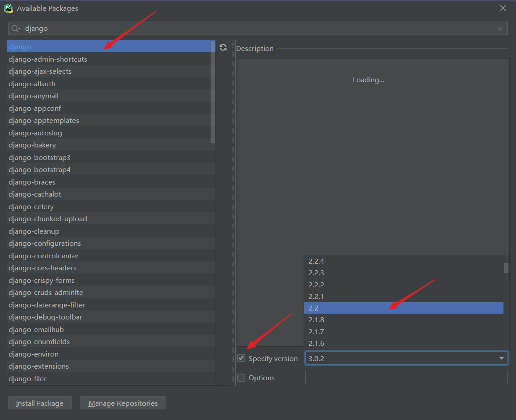This screenshot has height=420, width=516.
Task: Select django-cleanup package
Action: pyautogui.click(x=111, y=231)
